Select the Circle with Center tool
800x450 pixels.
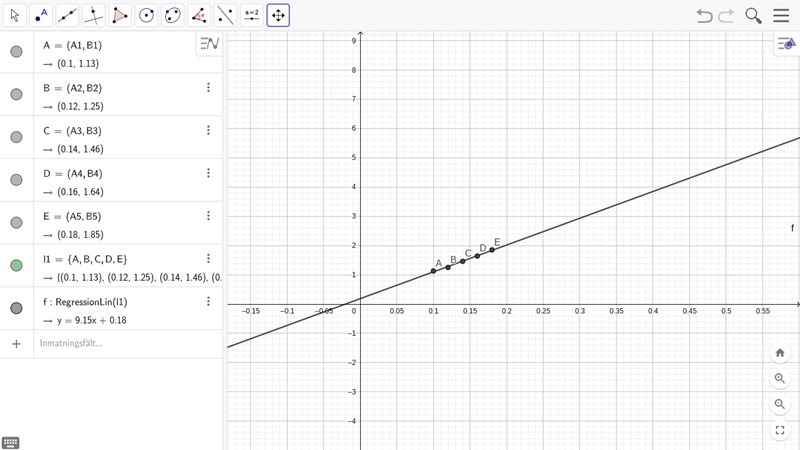coord(146,15)
